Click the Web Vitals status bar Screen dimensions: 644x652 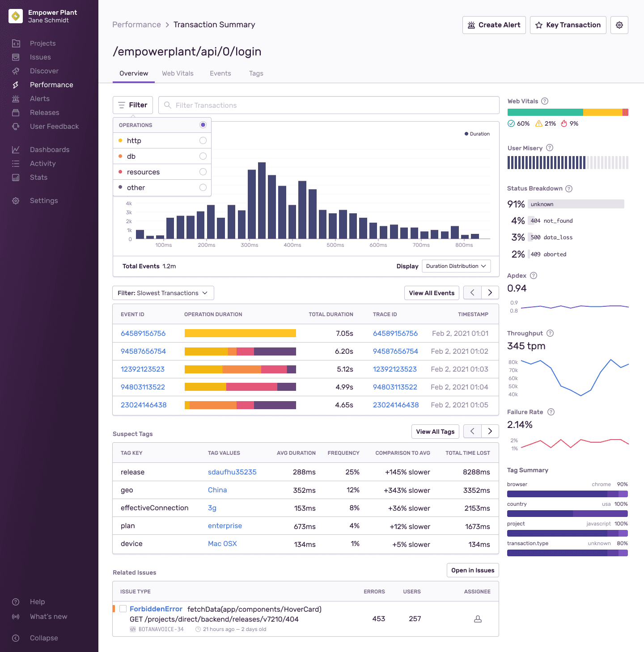pyautogui.click(x=567, y=112)
